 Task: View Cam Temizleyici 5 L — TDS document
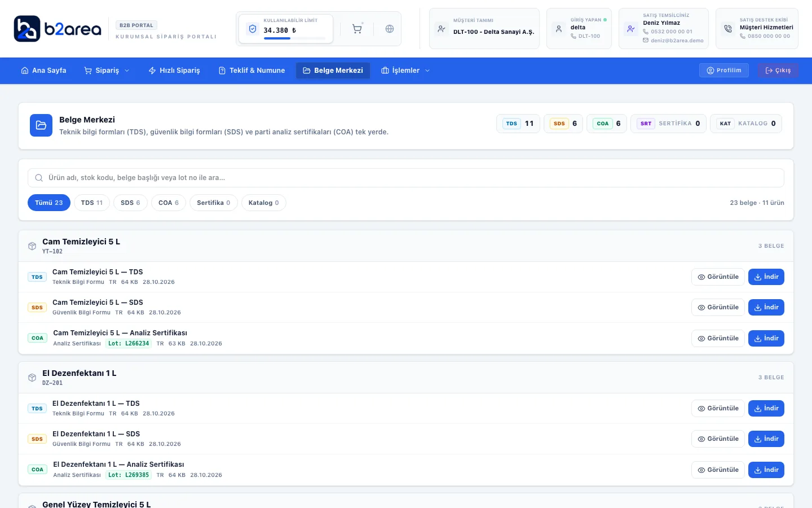718,277
